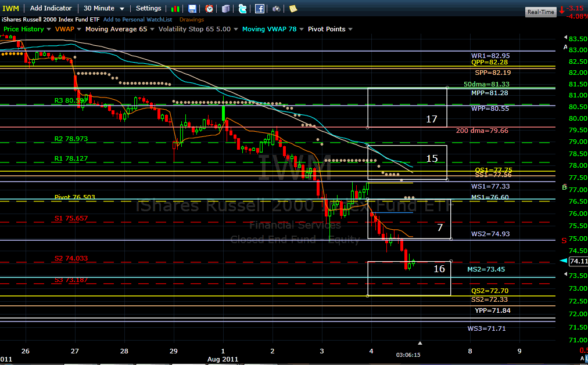The image size is (588, 365).
Task: Select the SS2=72.33 pivot label
Action: pyautogui.click(x=489, y=299)
